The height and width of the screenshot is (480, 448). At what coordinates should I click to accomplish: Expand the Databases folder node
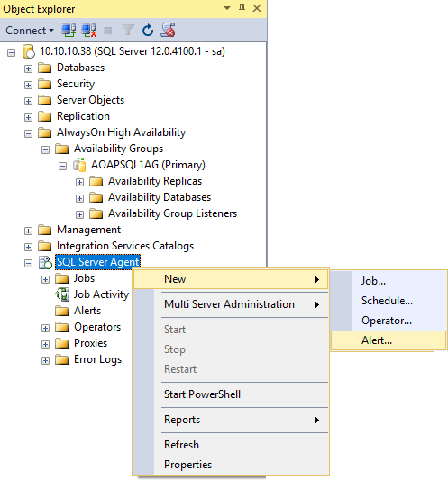point(28,68)
